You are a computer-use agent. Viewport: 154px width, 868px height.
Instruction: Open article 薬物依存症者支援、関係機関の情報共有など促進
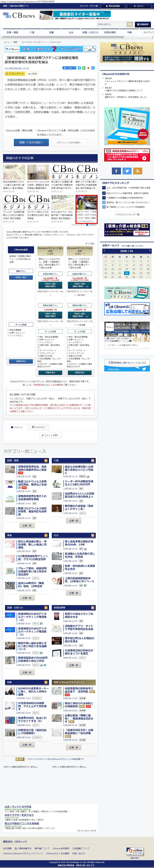point(32,468)
